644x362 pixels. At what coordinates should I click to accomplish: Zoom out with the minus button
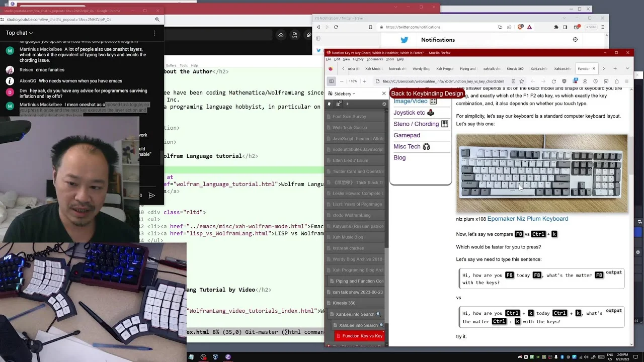(x=342, y=81)
